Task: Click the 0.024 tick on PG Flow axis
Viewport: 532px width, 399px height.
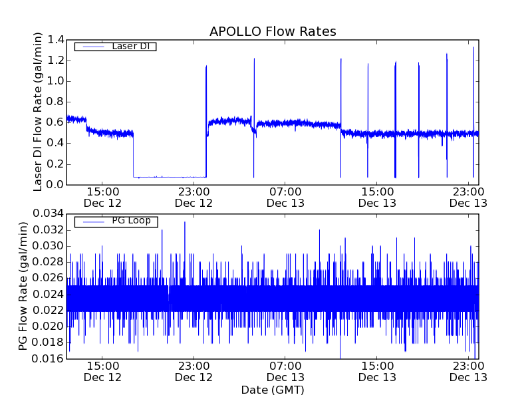Action: 48,294
